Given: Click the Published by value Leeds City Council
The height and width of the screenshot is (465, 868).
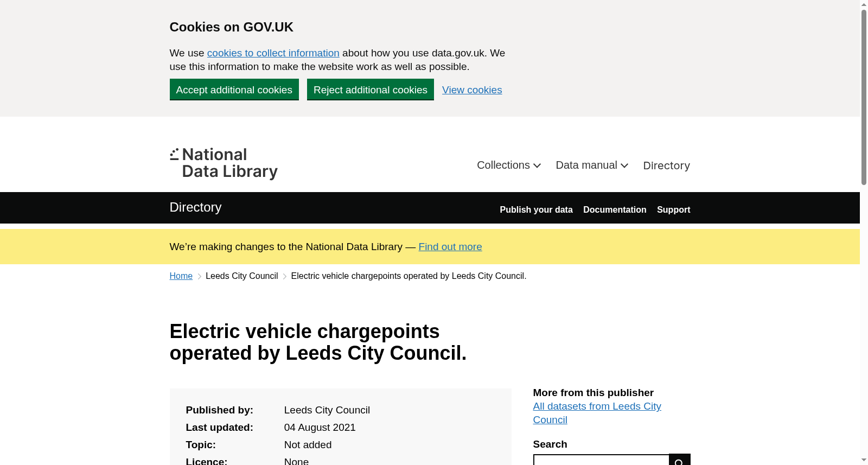Looking at the screenshot, I should [327, 410].
